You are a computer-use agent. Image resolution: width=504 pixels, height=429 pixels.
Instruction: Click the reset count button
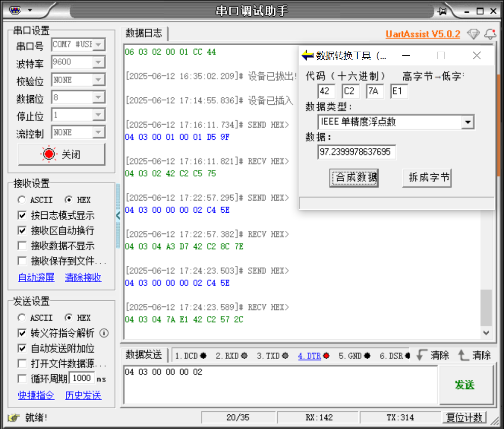464,417
